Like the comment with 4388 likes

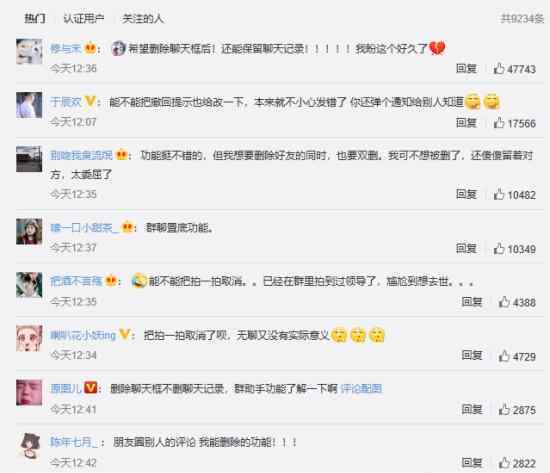[x=504, y=302]
